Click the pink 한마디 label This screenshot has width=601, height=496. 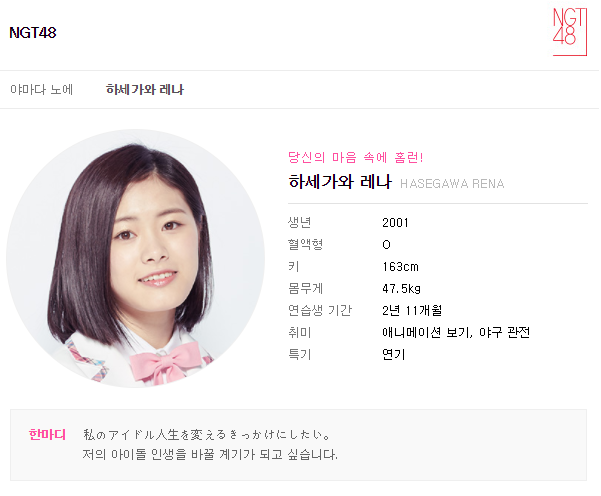pos(47,435)
